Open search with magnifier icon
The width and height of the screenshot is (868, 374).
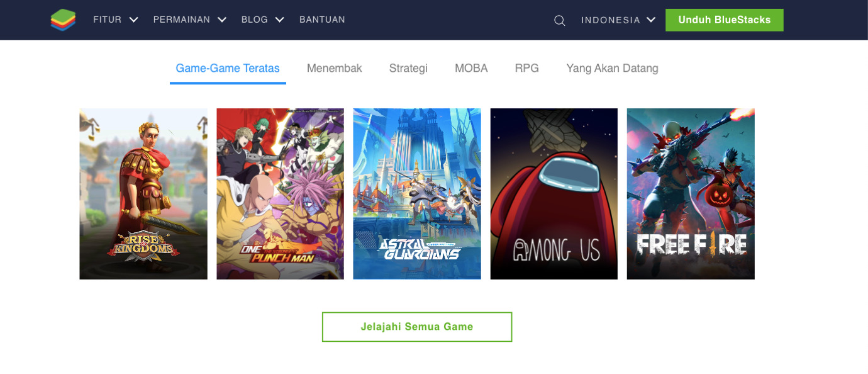559,20
